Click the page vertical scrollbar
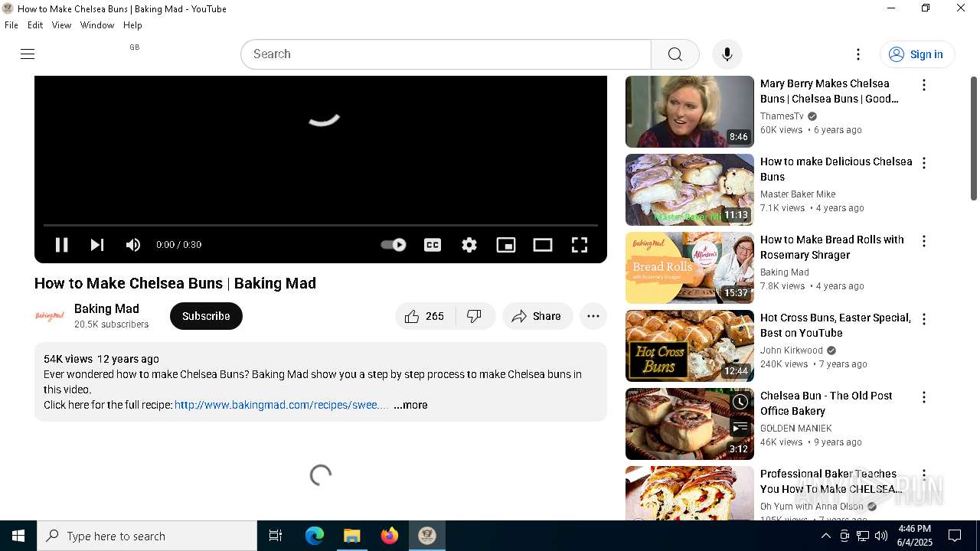This screenshot has width=980, height=551. (x=974, y=138)
